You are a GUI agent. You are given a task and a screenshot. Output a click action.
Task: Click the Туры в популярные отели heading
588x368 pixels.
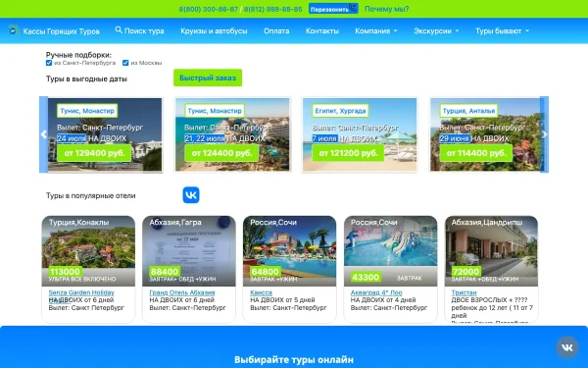91,195
